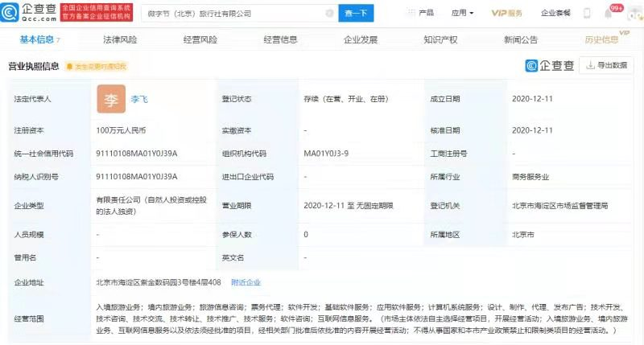This screenshot has height=345, width=644.
Task: Click the 企查查 watermark logo beside export
Action: coord(550,65)
